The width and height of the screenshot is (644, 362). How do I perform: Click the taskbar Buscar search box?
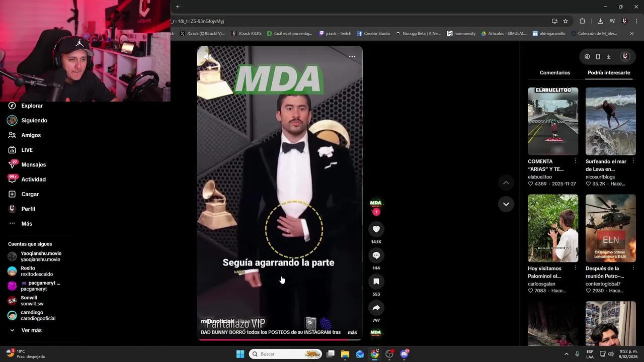[x=285, y=354]
